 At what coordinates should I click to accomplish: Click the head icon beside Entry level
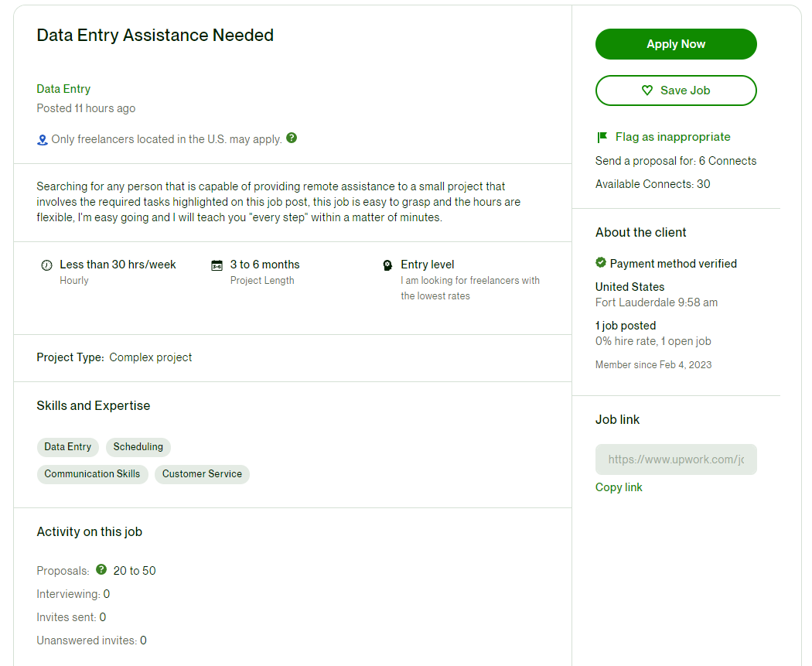click(387, 265)
